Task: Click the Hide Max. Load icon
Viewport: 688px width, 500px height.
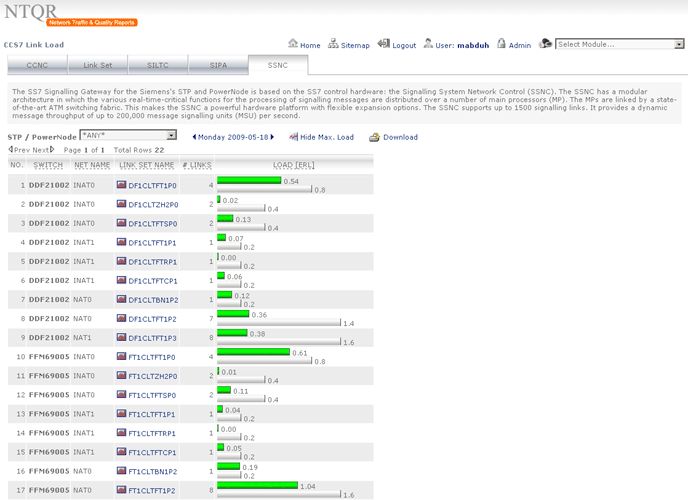Action: (x=293, y=137)
